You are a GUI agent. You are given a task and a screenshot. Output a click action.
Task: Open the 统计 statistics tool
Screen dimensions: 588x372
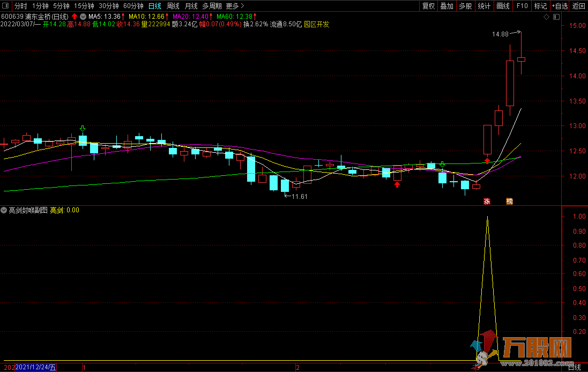[x=484, y=6]
